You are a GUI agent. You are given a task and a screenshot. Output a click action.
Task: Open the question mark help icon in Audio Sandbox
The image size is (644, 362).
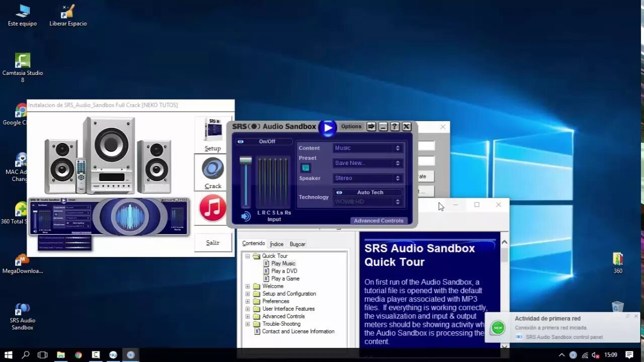tap(395, 127)
